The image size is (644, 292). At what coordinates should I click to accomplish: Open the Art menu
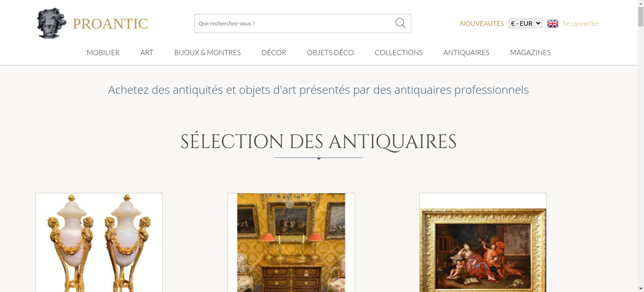tap(147, 52)
